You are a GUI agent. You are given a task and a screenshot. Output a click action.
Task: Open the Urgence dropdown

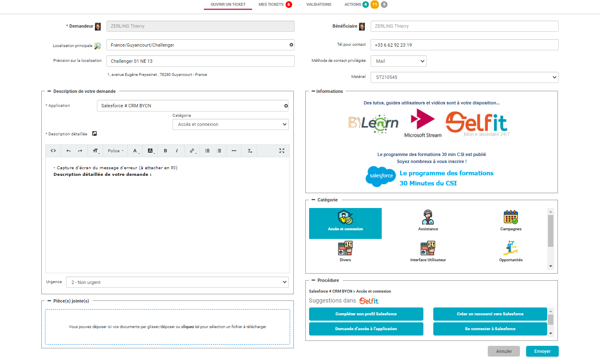pyautogui.click(x=177, y=282)
